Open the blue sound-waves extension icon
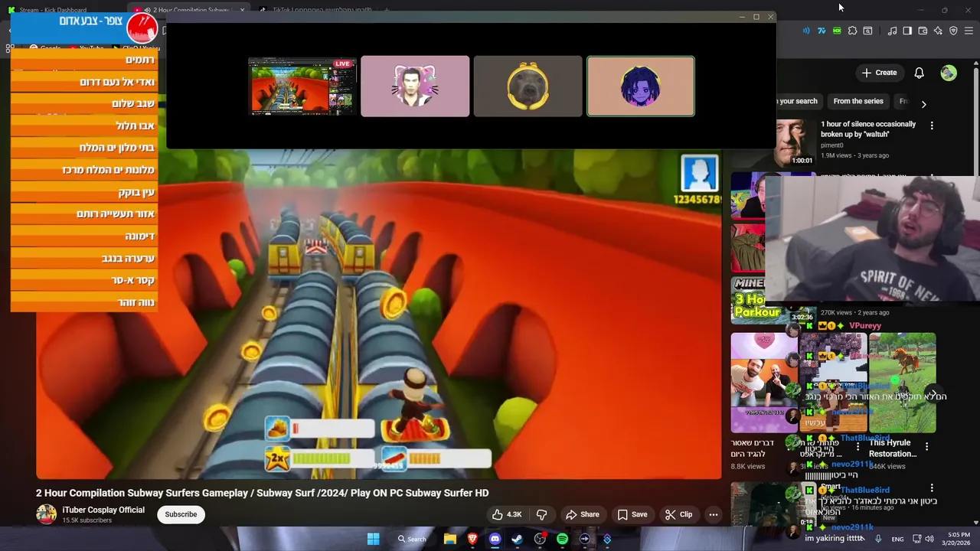 click(x=806, y=31)
